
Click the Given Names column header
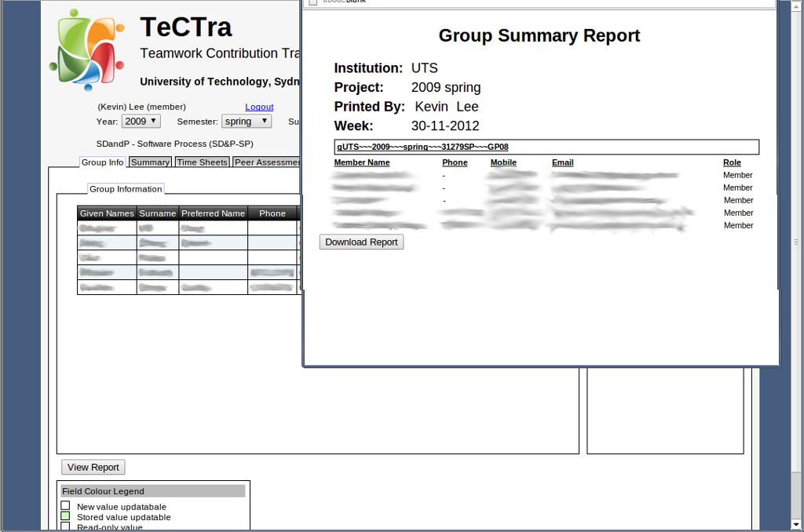tap(107, 213)
